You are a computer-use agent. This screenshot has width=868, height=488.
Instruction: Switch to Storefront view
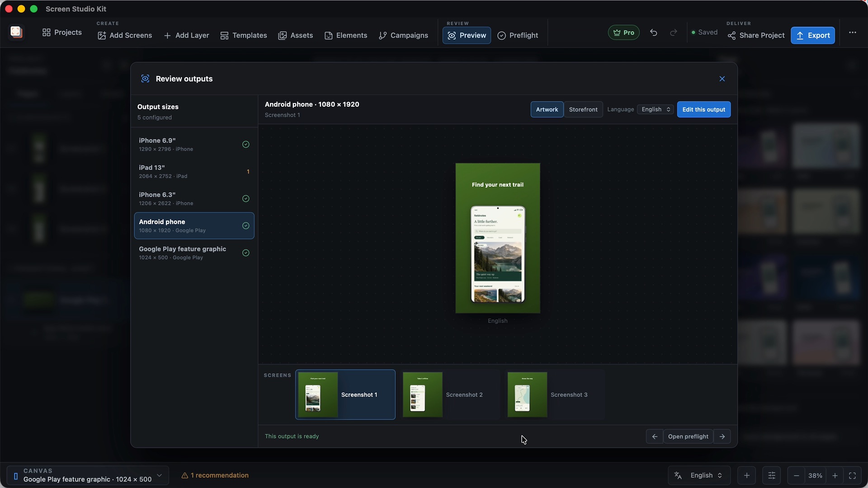point(583,109)
